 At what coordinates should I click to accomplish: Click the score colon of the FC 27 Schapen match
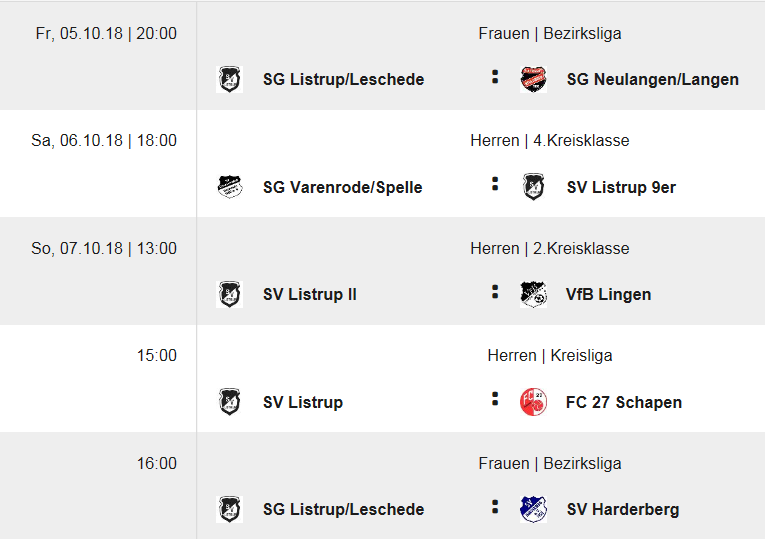pos(494,399)
